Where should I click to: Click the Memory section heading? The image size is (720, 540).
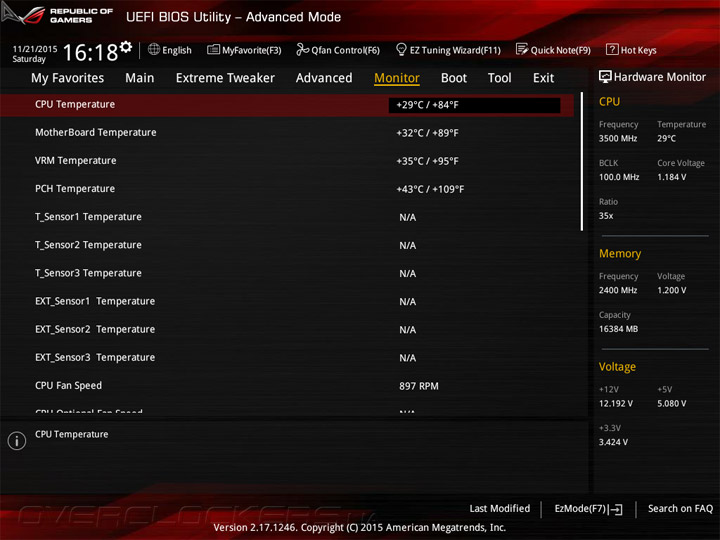coord(620,253)
